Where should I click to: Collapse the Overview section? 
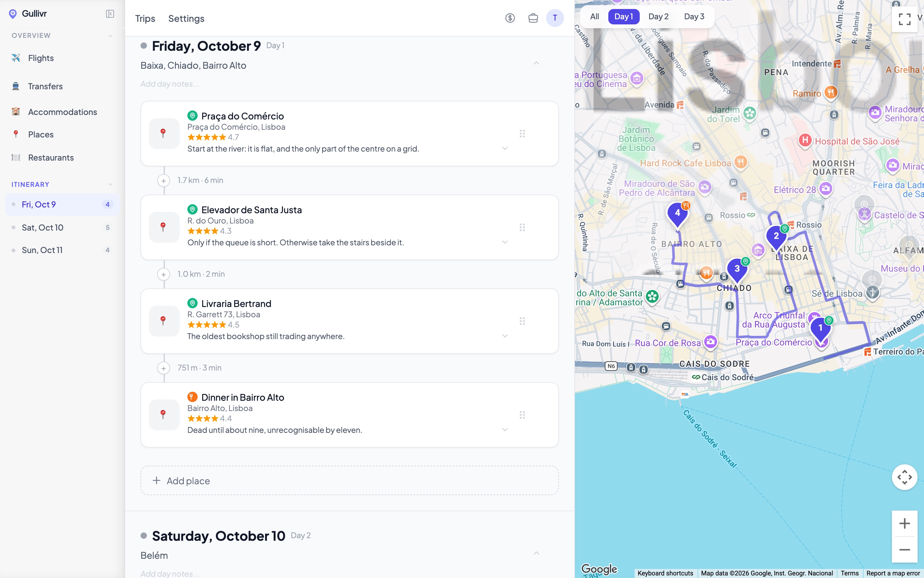pyautogui.click(x=110, y=36)
